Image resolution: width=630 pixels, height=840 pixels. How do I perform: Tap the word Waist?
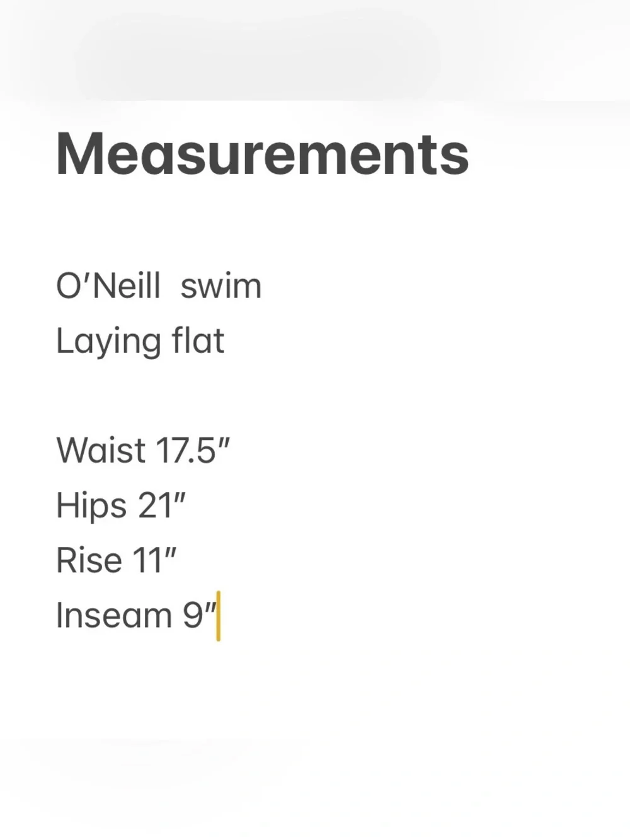(101, 451)
